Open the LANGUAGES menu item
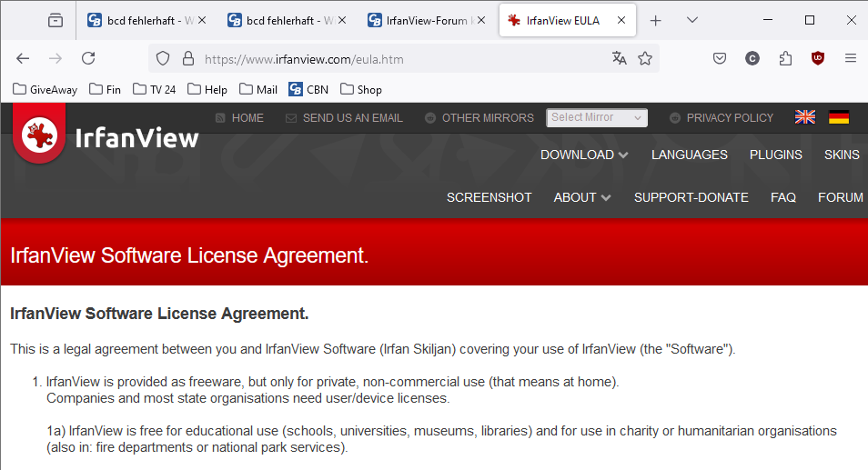 689,155
